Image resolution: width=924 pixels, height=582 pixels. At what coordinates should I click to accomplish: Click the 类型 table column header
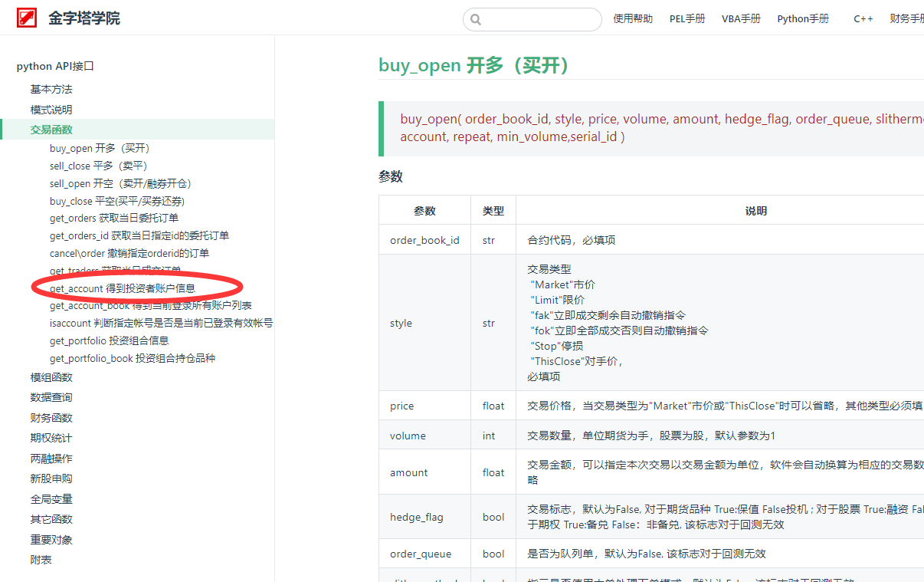(x=493, y=211)
